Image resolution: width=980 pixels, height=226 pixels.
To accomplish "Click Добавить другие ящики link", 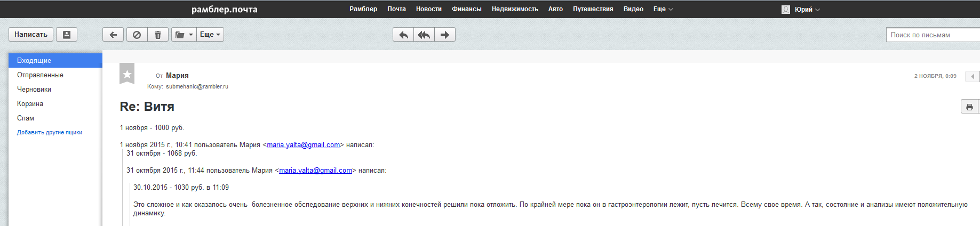I will tap(50, 132).
